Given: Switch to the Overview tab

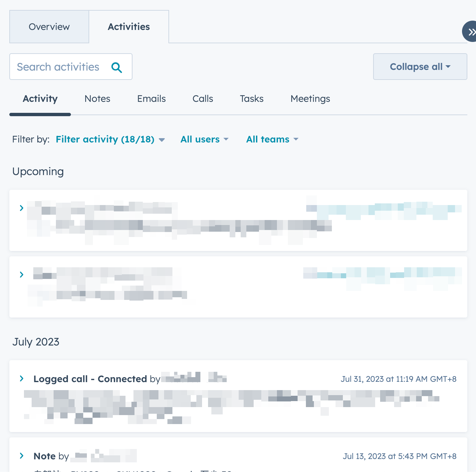Looking at the screenshot, I should (x=49, y=27).
